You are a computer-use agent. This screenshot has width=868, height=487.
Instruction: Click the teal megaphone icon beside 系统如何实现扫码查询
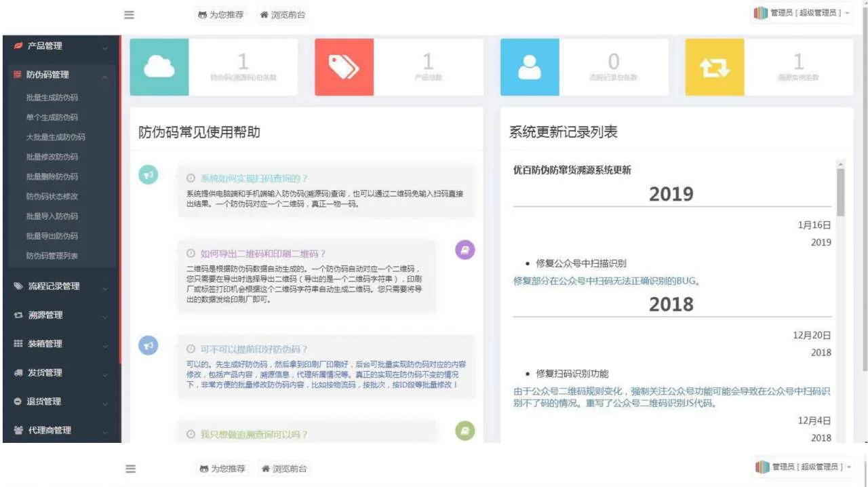[149, 174]
